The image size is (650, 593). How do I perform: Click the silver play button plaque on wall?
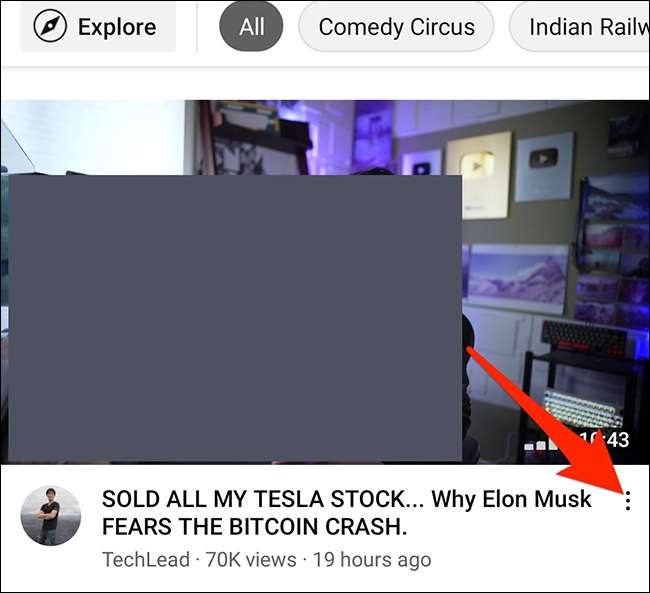point(544,166)
